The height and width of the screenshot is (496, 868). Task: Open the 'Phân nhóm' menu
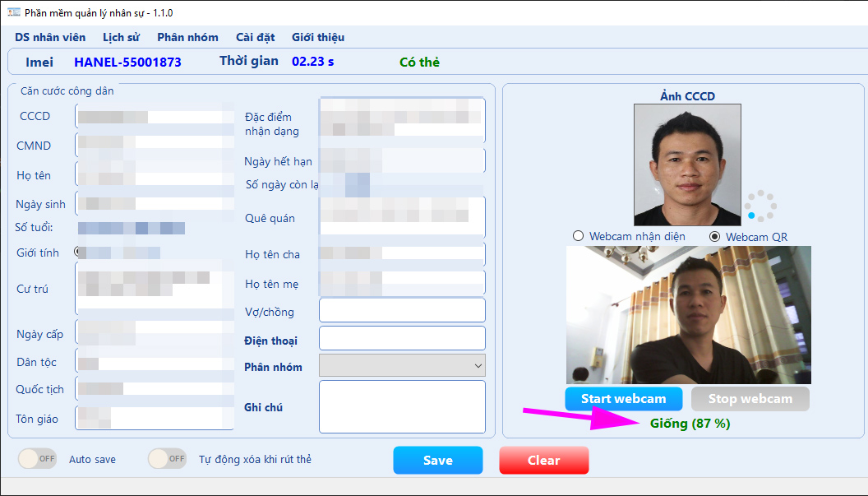coord(187,37)
